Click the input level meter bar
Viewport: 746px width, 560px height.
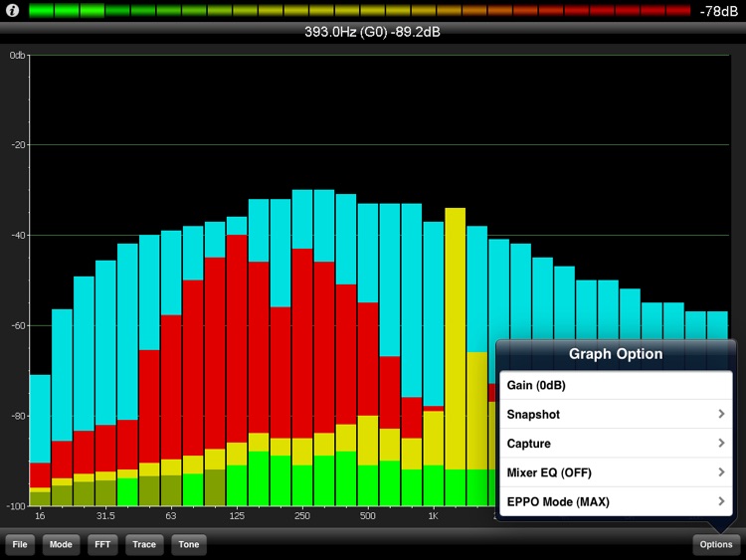click(x=360, y=11)
